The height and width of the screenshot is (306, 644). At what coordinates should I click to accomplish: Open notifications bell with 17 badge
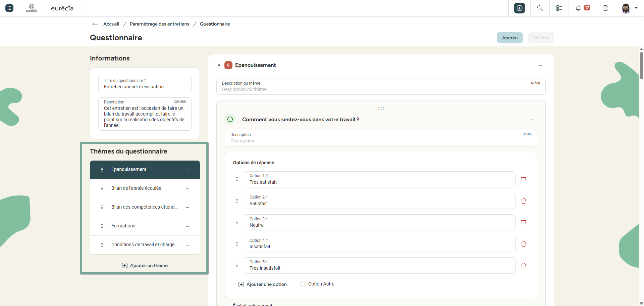(x=583, y=8)
